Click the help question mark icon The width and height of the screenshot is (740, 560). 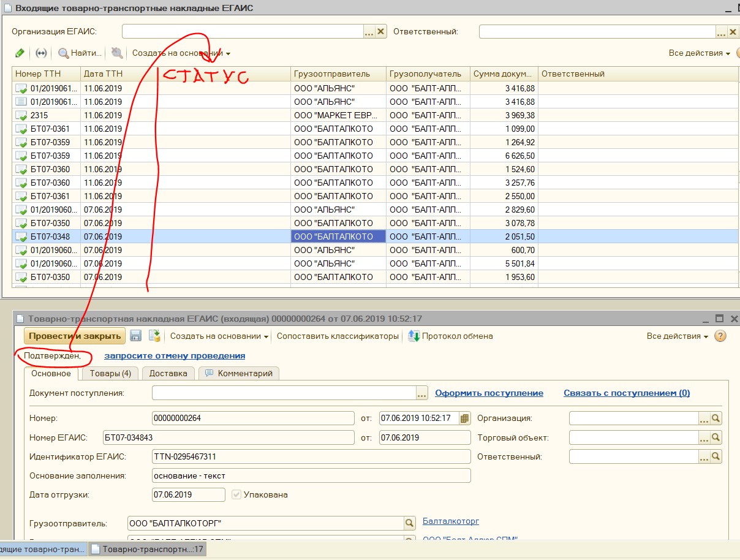(720, 336)
